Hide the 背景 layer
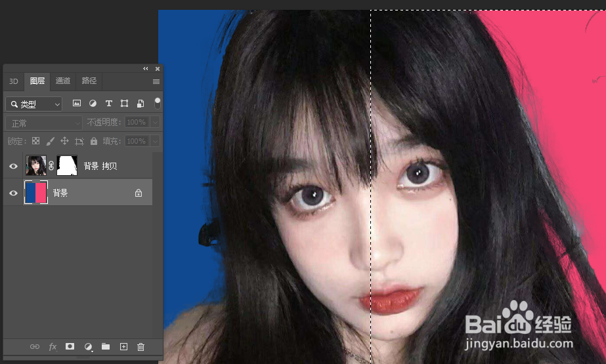 point(13,193)
